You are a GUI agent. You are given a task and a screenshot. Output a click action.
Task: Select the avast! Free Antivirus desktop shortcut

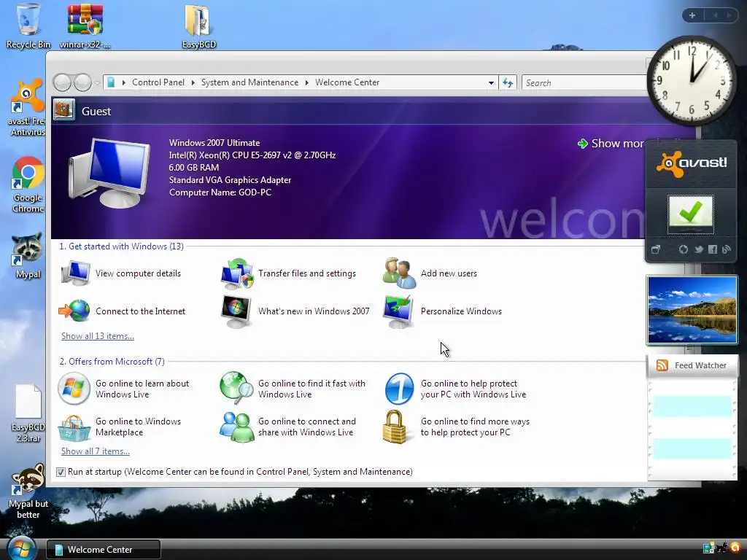pyautogui.click(x=28, y=108)
